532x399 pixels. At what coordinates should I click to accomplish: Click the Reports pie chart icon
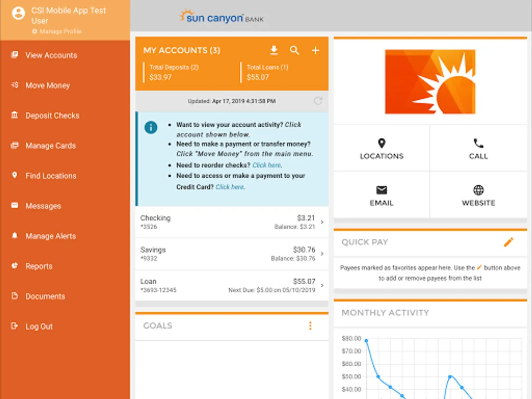(x=15, y=266)
